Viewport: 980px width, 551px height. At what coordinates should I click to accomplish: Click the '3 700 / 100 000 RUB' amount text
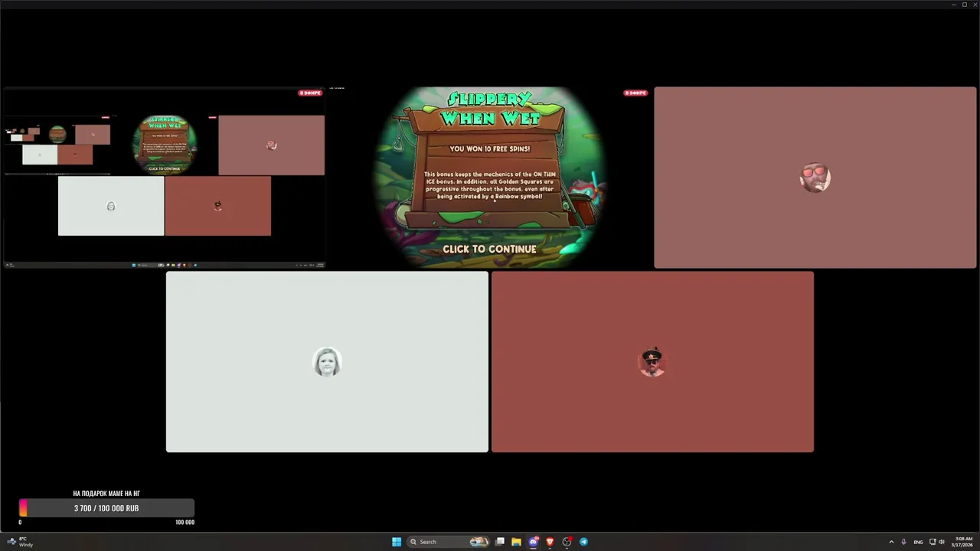click(106, 508)
